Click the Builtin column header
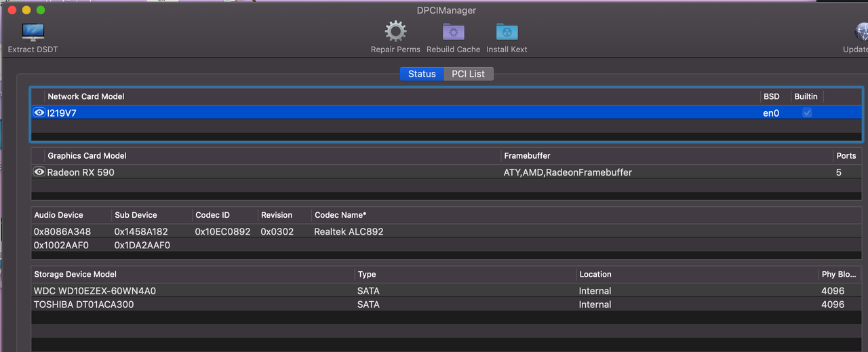Screen dimensions: 868x352 (x=806, y=96)
